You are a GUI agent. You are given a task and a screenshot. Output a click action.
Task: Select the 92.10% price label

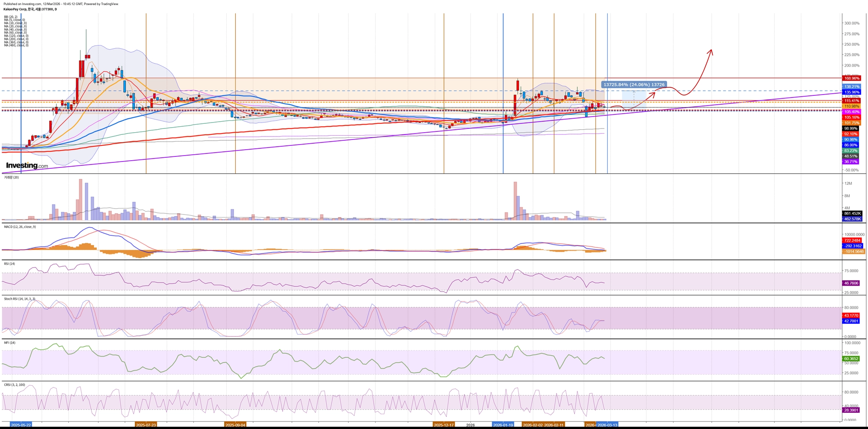point(851,134)
